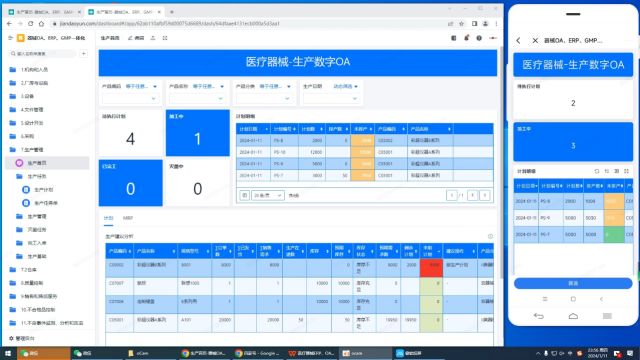
Task: Click the A101 cell in 生产建议分析 table
Action: click(x=195, y=323)
